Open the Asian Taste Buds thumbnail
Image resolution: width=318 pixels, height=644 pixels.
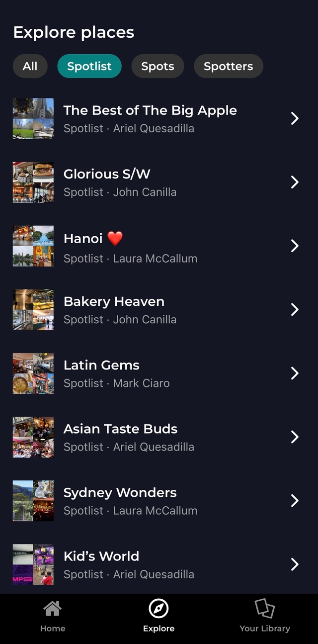33,437
